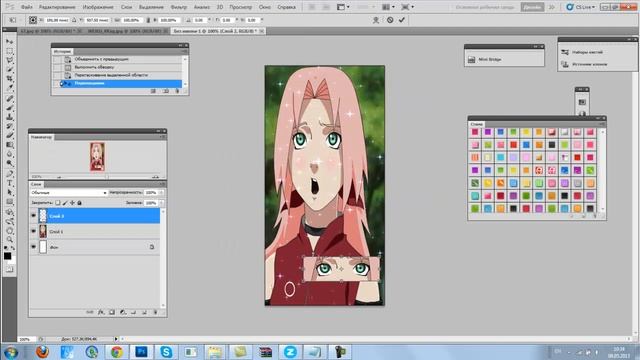
Task: Toggle lock all in Layers panel
Action: click(x=80, y=202)
